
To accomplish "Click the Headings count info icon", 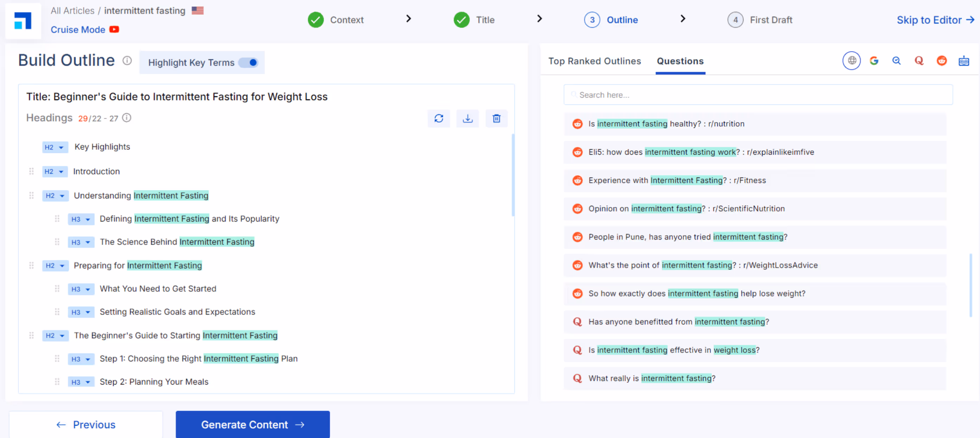I will pos(127,118).
